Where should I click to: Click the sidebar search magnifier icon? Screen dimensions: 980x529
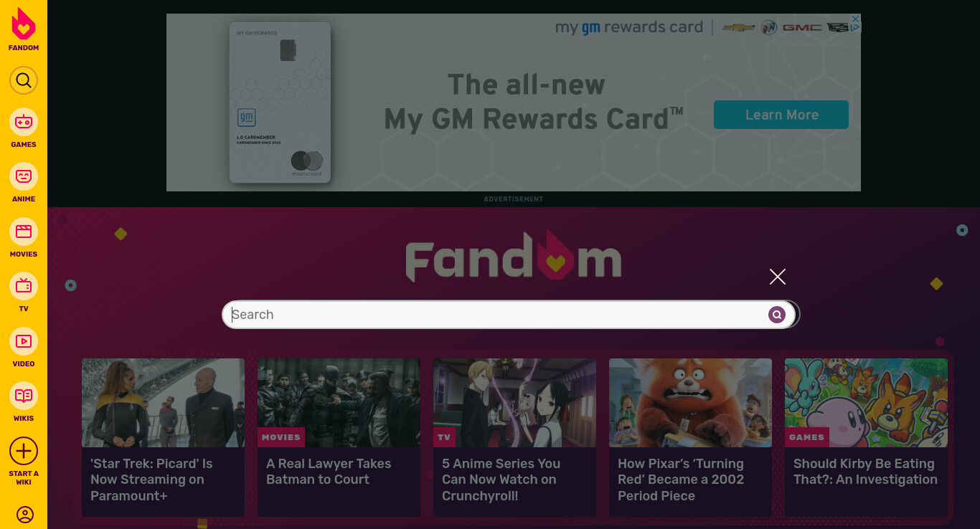coord(24,80)
